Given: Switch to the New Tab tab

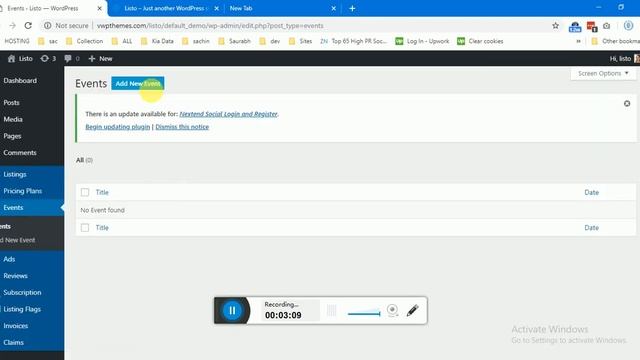Looking at the screenshot, I should 241,8.
